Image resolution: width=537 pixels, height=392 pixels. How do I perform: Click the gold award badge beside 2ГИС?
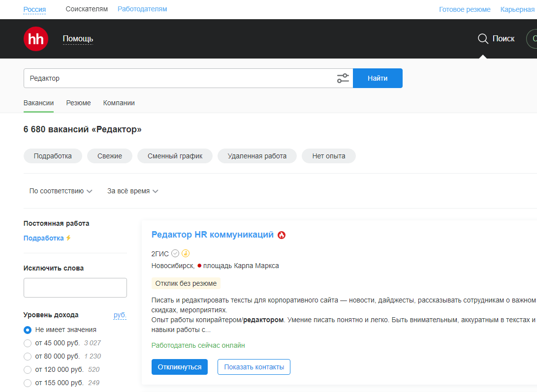(186, 254)
